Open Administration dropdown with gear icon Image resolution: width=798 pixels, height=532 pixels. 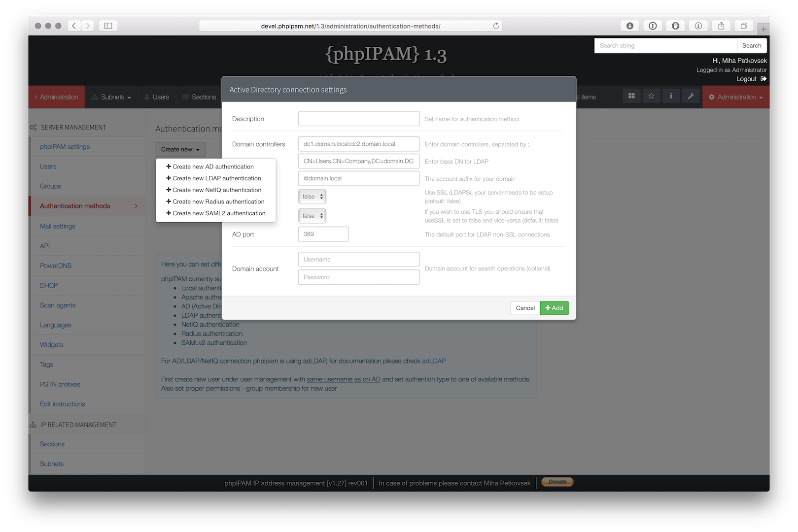coord(735,97)
